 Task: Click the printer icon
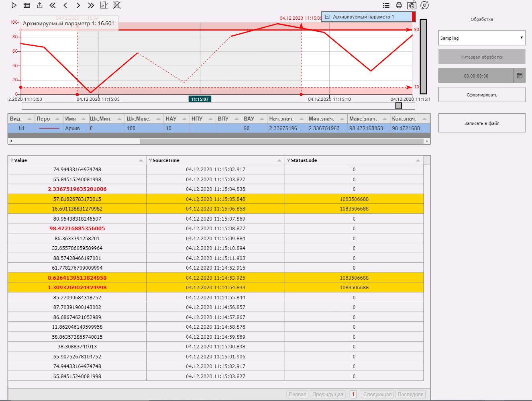399,5
